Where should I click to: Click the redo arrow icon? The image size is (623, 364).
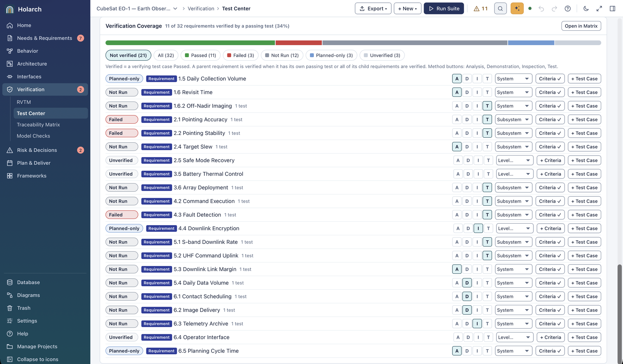point(554,9)
